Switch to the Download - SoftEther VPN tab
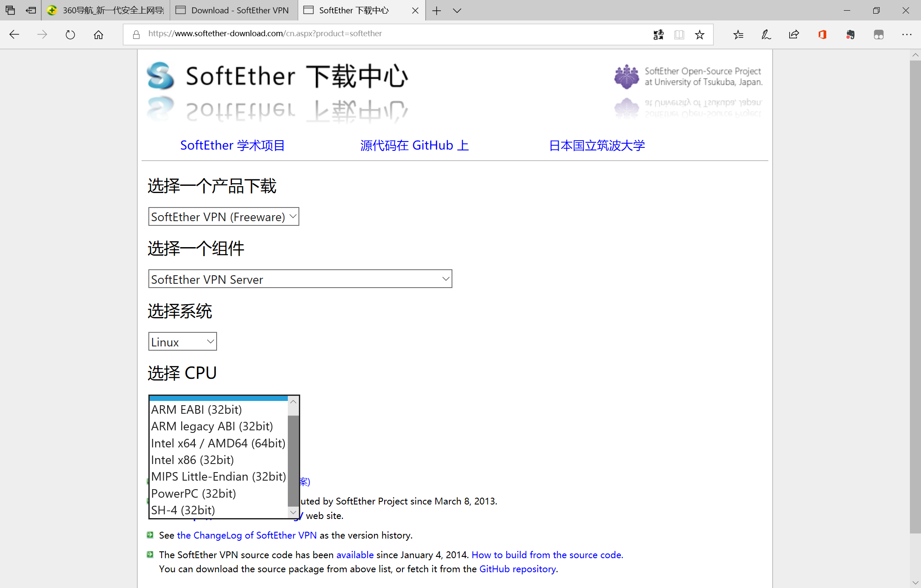Image resolution: width=921 pixels, height=588 pixels. pyautogui.click(x=234, y=10)
